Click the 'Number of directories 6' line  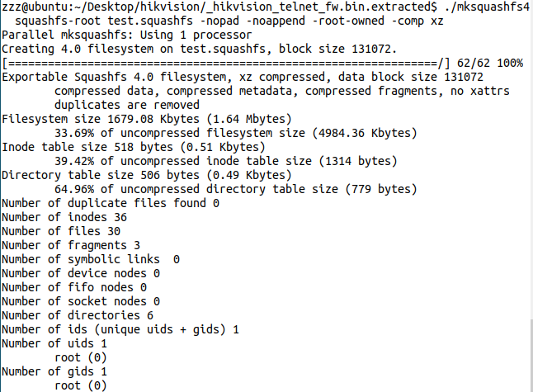78,315
